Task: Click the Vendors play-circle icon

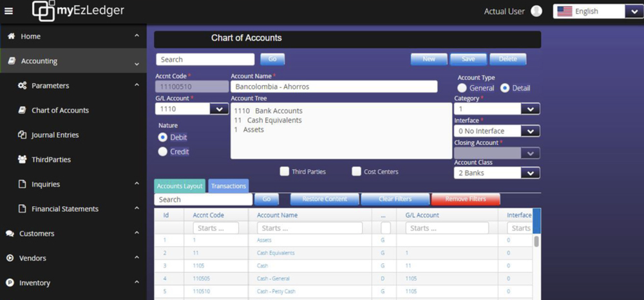Action: click(10, 258)
